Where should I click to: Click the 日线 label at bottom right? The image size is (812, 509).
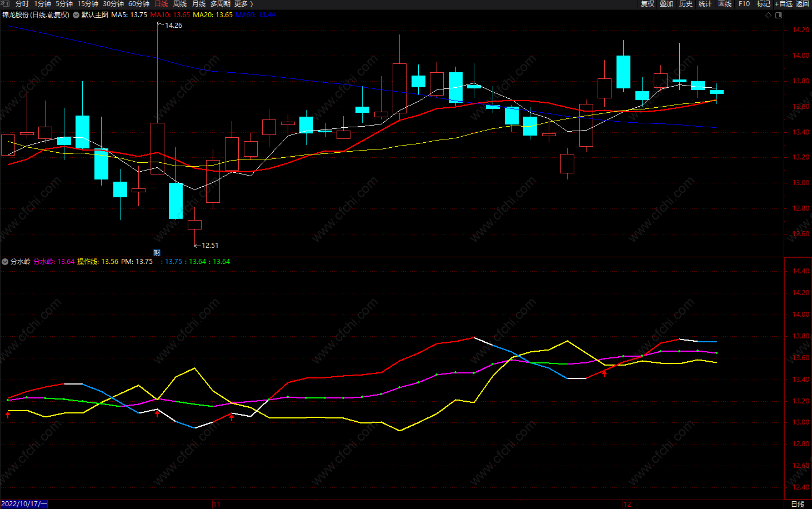pyautogui.click(x=798, y=504)
